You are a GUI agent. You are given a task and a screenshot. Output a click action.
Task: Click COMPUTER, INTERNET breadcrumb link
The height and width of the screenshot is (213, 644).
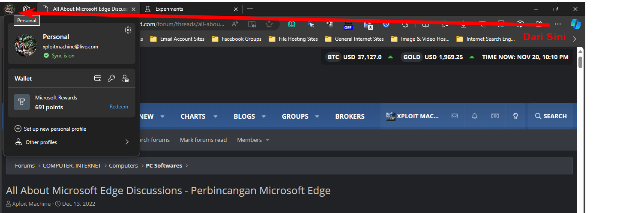tap(72, 165)
